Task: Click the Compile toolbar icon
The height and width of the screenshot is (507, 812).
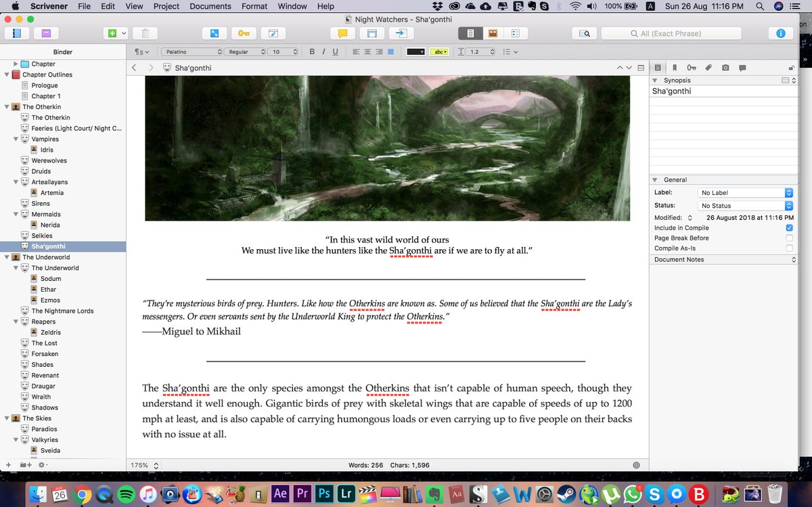Action: point(401,33)
